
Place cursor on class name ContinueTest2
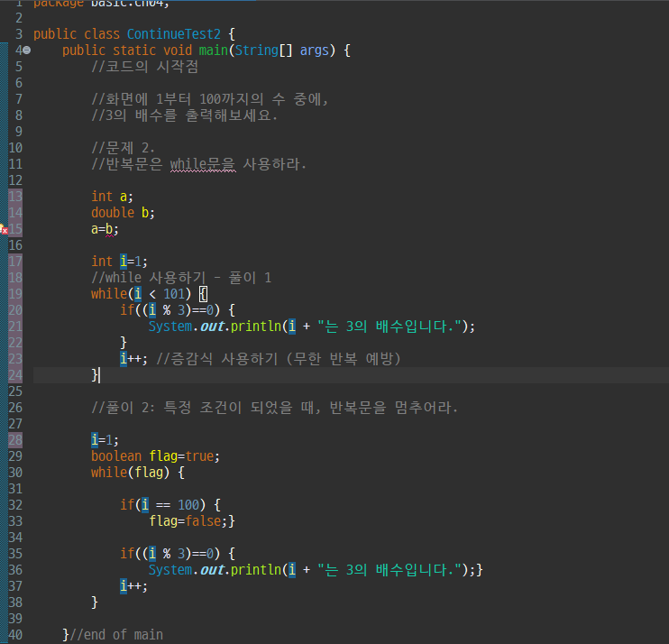[174, 34]
